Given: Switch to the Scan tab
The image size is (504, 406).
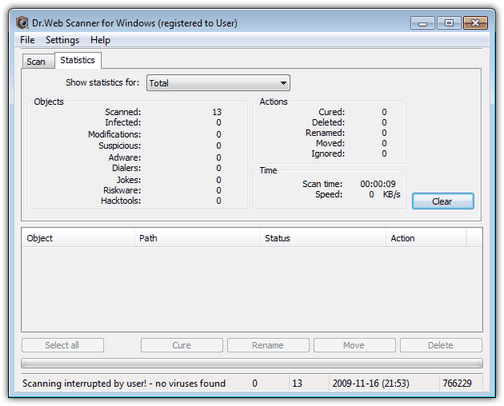Looking at the screenshot, I should [x=38, y=62].
